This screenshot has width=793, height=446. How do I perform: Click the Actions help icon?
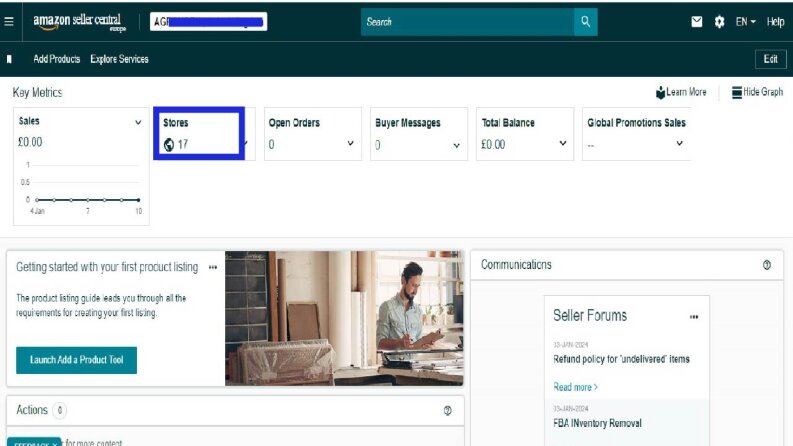[x=448, y=411]
